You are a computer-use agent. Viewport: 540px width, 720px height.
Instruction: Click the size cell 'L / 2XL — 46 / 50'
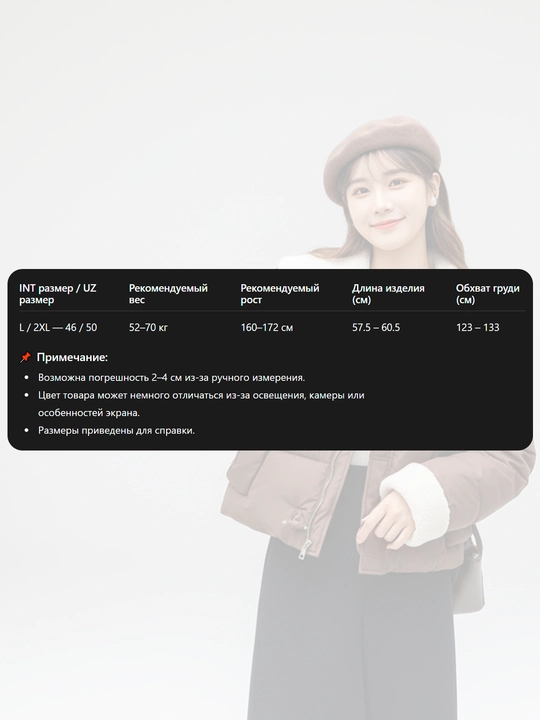(x=58, y=327)
